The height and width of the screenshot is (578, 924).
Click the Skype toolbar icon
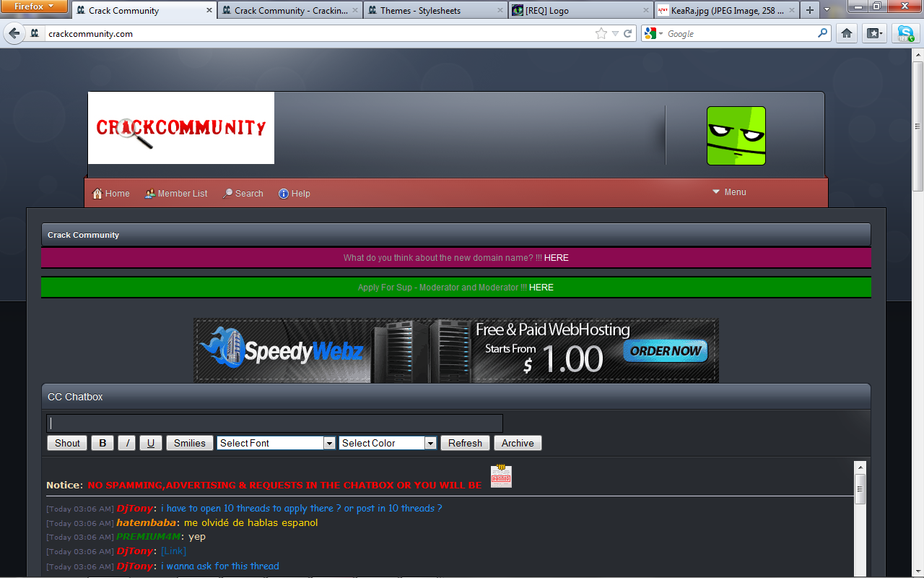click(905, 33)
